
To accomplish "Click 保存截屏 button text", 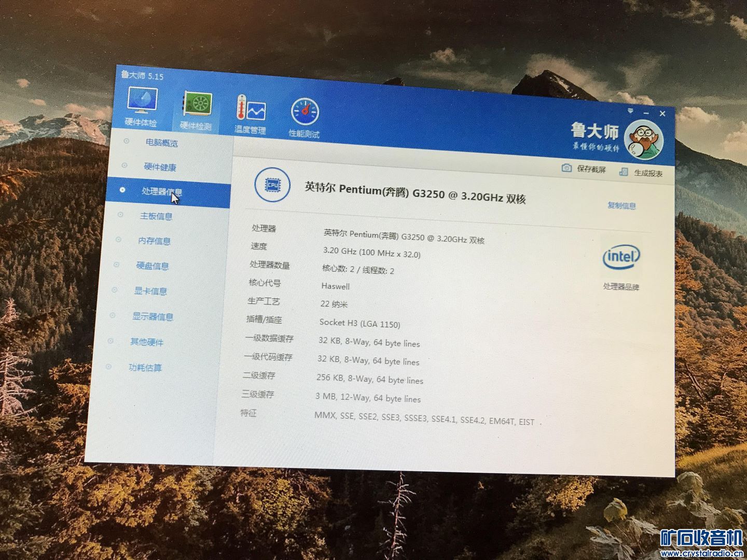I will pos(591,170).
